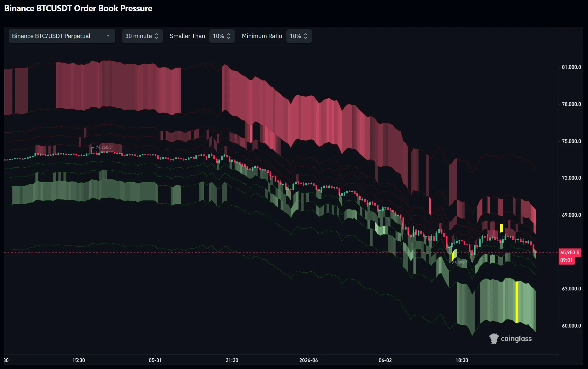Click the 60,000.0 price axis label
The image size is (588, 369).
[571, 326]
